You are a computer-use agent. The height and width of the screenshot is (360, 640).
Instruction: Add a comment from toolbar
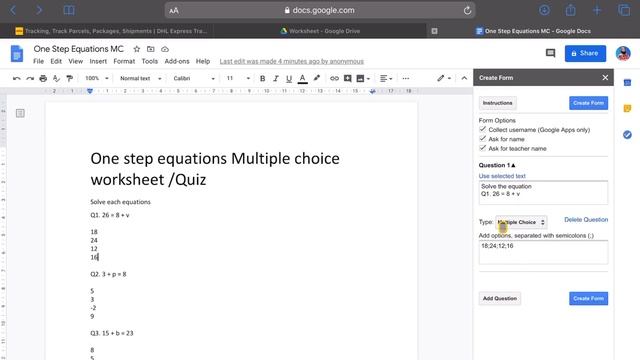347,78
